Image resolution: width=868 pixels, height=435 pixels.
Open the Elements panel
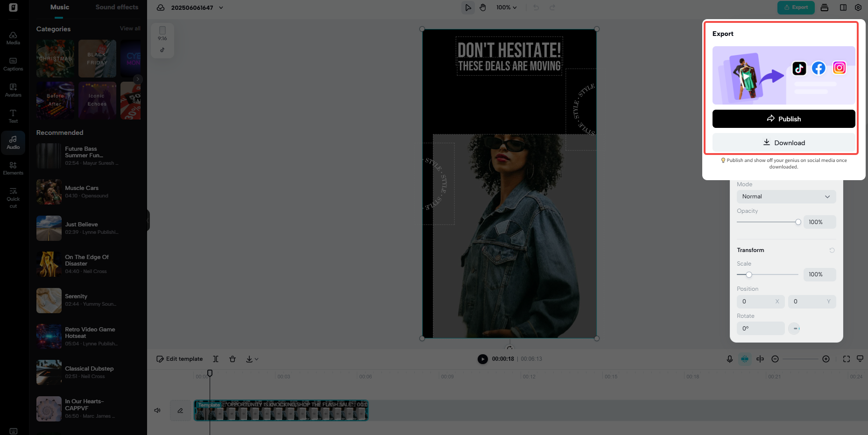(13, 168)
